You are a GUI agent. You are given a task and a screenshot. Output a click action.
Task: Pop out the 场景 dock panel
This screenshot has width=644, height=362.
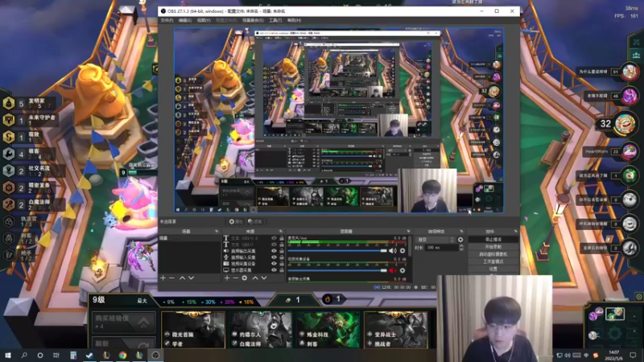(x=217, y=232)
